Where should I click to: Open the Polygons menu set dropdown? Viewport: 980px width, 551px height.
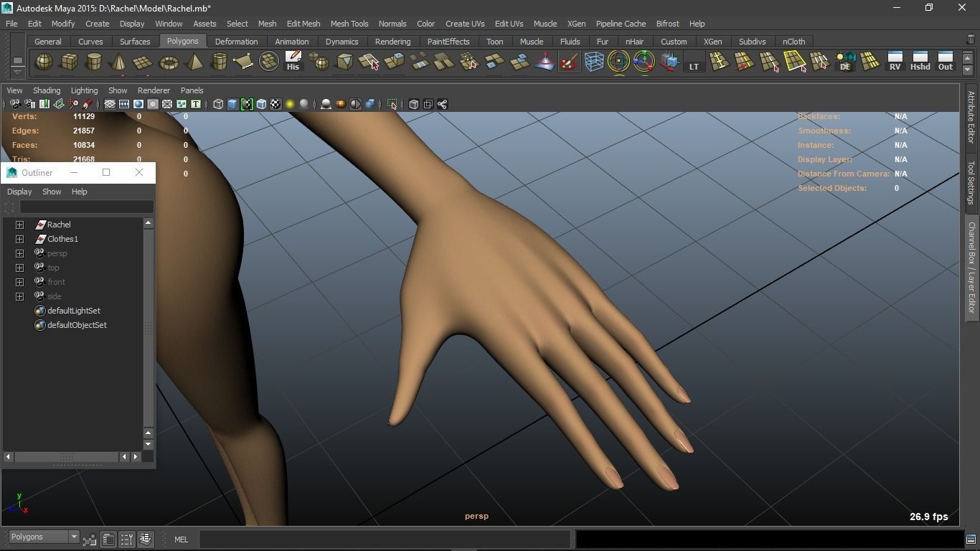pyautogui.click(x=43, y=537)
